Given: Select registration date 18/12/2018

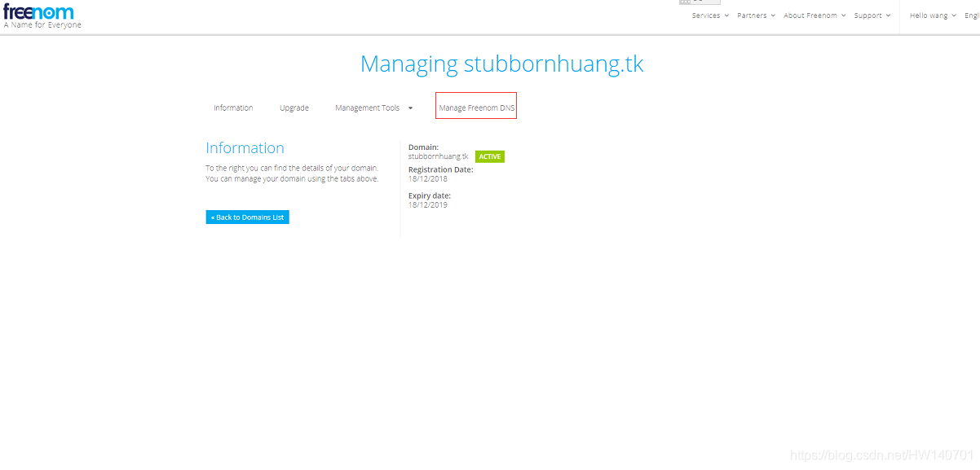Looking at the screenshot, I should coord(428,178).
